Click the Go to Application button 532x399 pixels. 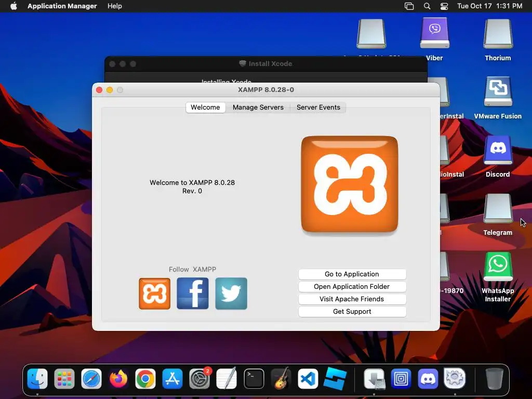pos(352,274)
